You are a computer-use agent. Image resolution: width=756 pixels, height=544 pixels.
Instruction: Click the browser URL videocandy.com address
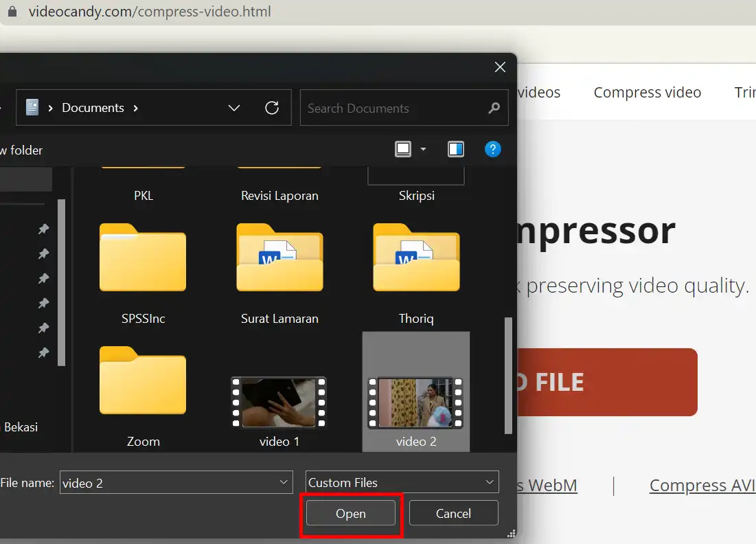click(x=150, y=11)
